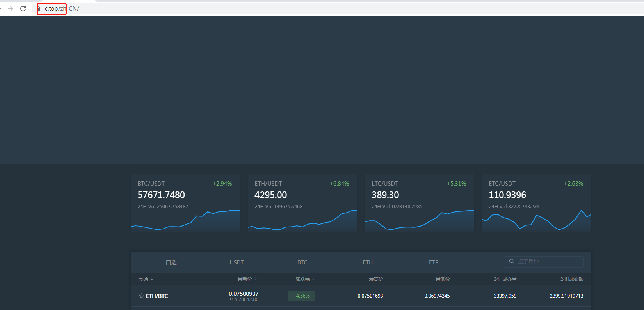Viewport: 644px width, 310px height.
Task: Click the low price 0.06974345
Action: pyautogui.click(x=437, y=296)
